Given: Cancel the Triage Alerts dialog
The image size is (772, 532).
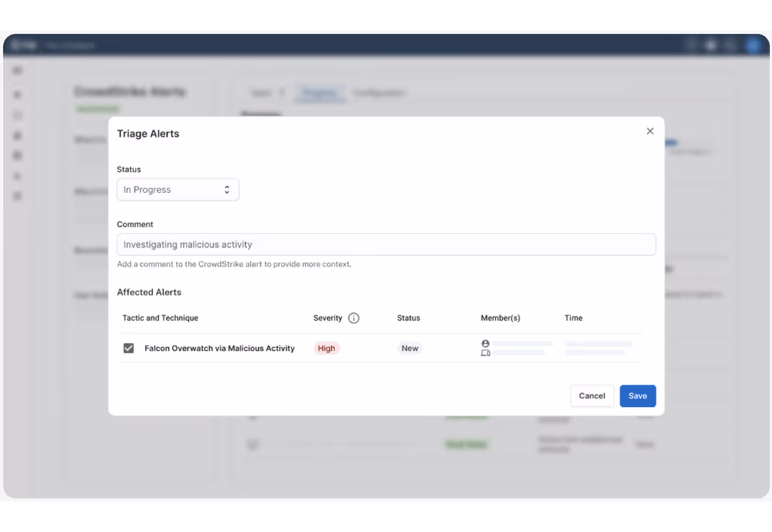Looking at the screenshot, I should (x=591, y=396).
